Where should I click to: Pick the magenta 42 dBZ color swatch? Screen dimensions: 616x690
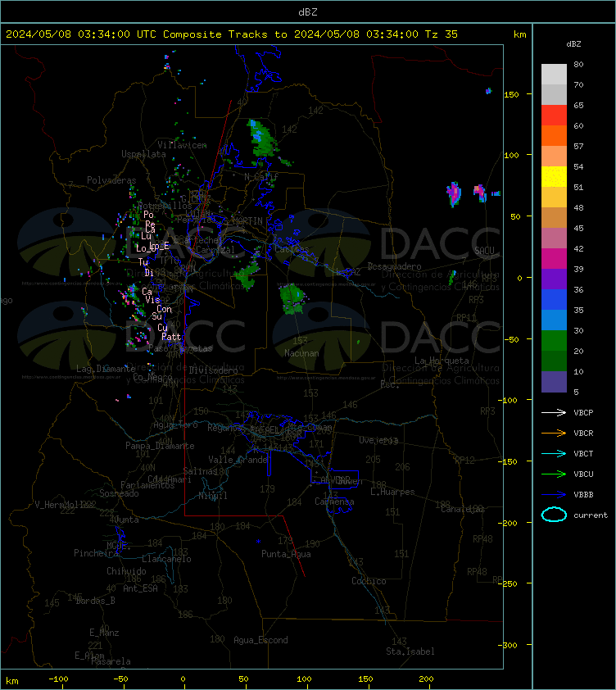coord(554,259)
